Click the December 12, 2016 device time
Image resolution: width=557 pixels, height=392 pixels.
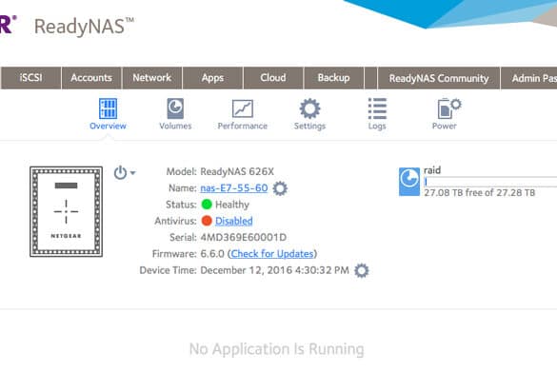click(x=274, y=270)
